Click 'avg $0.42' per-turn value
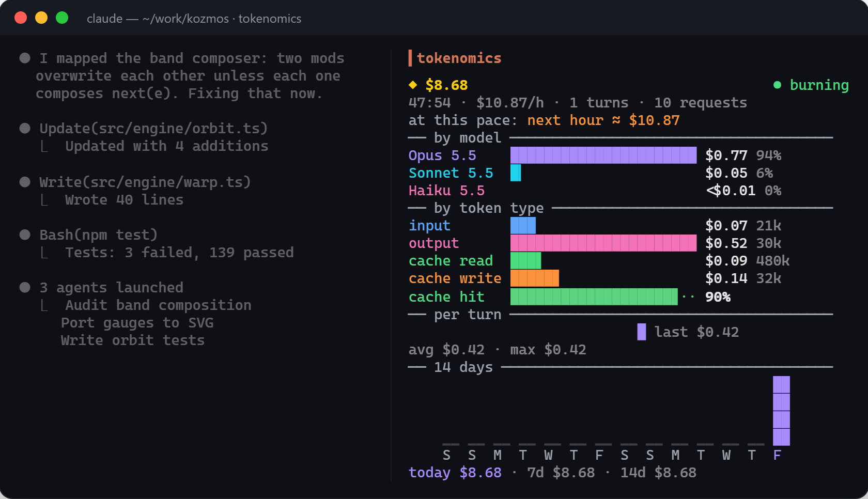The image size is (868, 499). click(446, 349)
